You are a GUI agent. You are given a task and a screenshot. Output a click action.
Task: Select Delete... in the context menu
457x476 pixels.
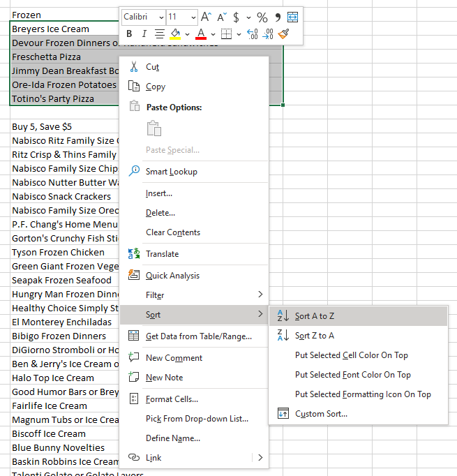194,213
